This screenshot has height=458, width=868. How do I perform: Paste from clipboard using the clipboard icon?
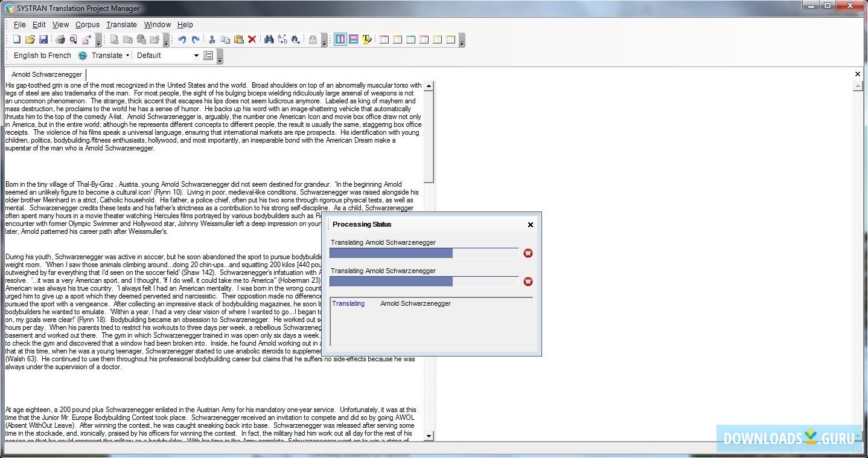(238, 40)
